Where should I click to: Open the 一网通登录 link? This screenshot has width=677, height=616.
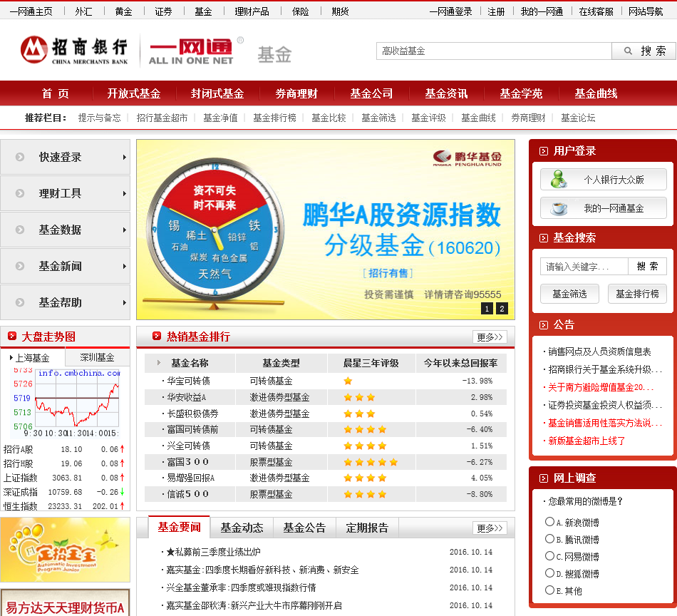(451, 11)
